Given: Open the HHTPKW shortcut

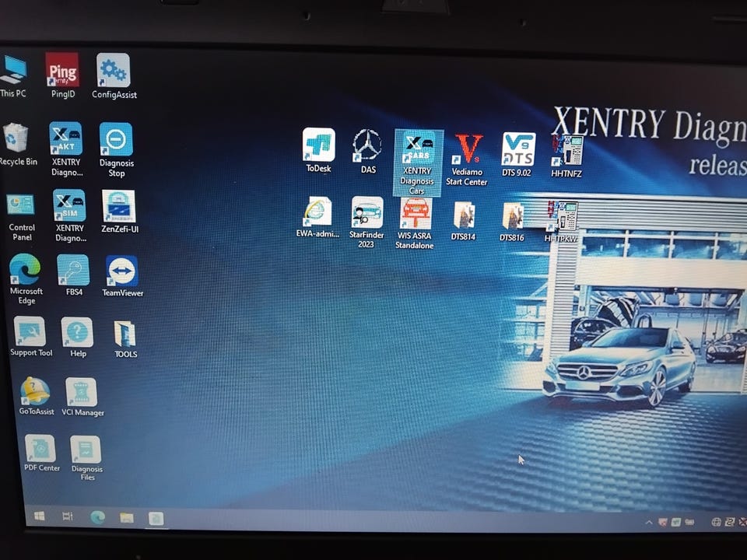Looking at the screenshot, I should click(561, 222).
